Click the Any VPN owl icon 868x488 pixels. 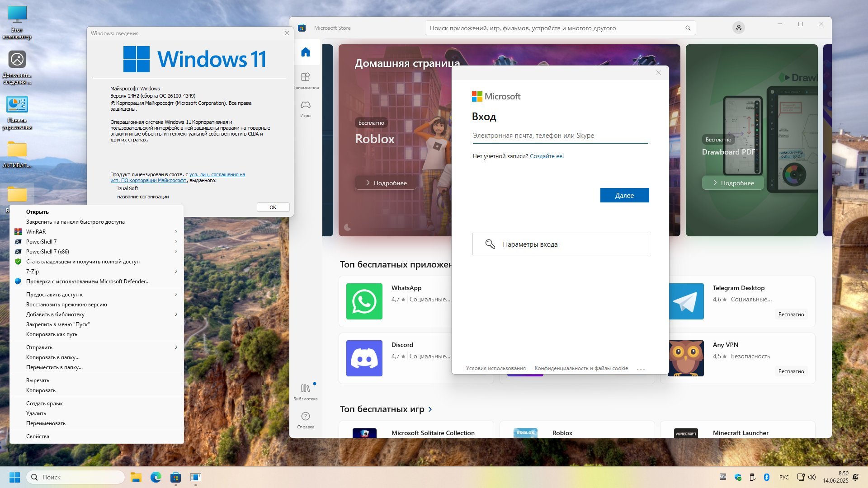(x=686, y=358)
